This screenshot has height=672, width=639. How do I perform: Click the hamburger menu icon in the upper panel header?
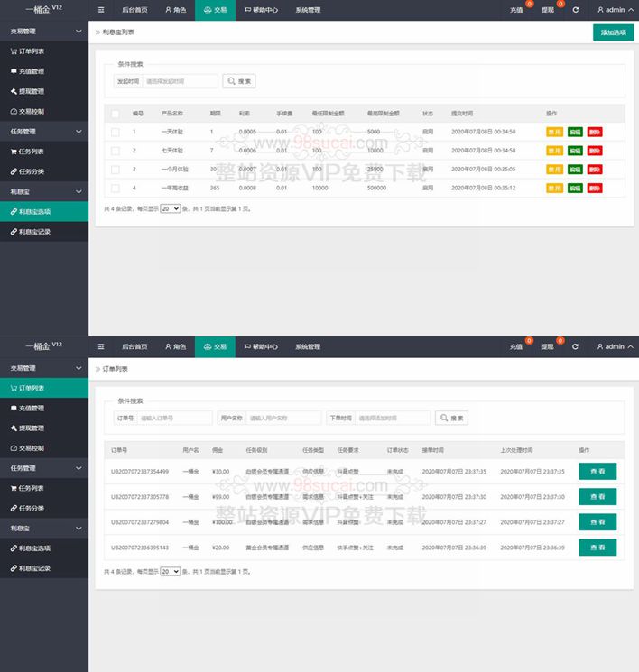(101, 10)
